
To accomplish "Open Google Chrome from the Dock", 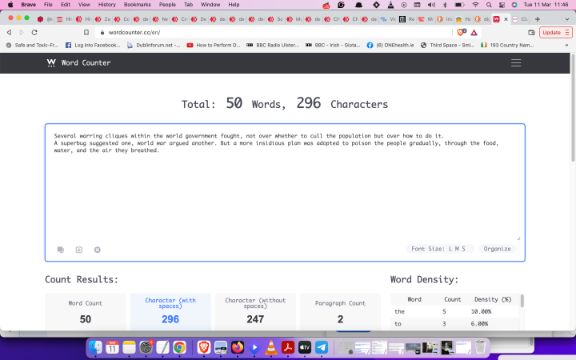I will (180, 347).
